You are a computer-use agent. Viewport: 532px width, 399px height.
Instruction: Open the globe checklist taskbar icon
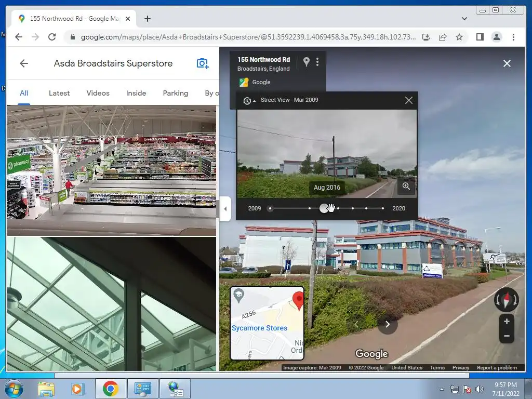[175, 389]
